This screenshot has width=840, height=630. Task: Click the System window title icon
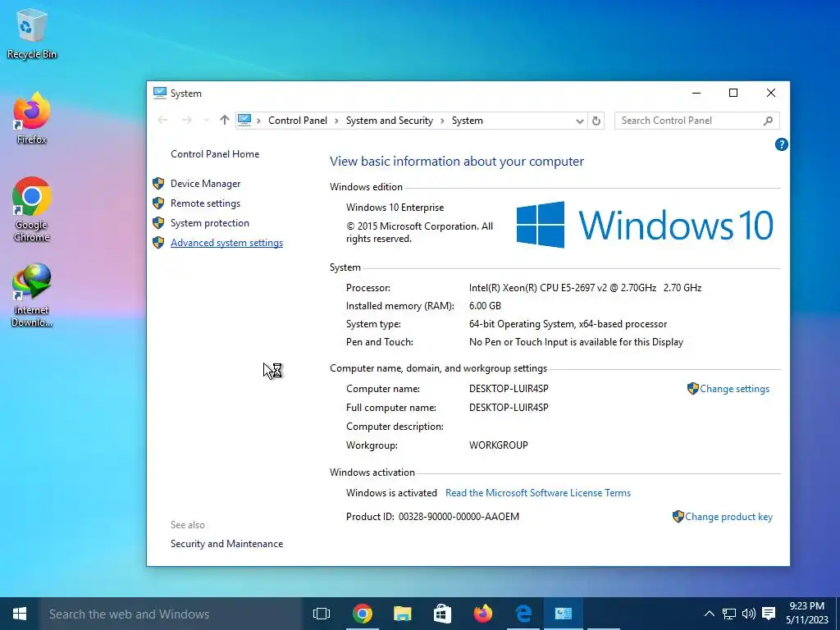pyautogui.click(x=160, y=93)
